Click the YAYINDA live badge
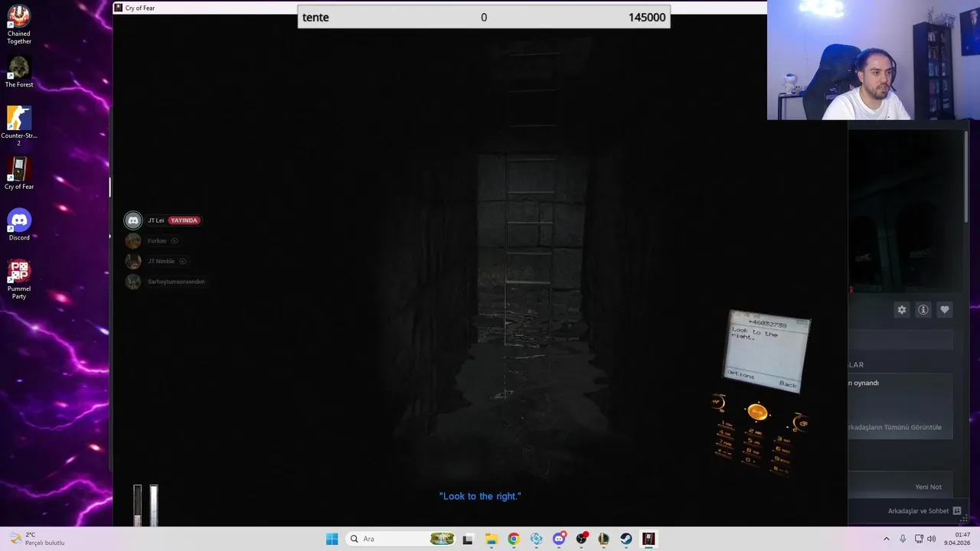The image size is (980, 551). point(184,220)
